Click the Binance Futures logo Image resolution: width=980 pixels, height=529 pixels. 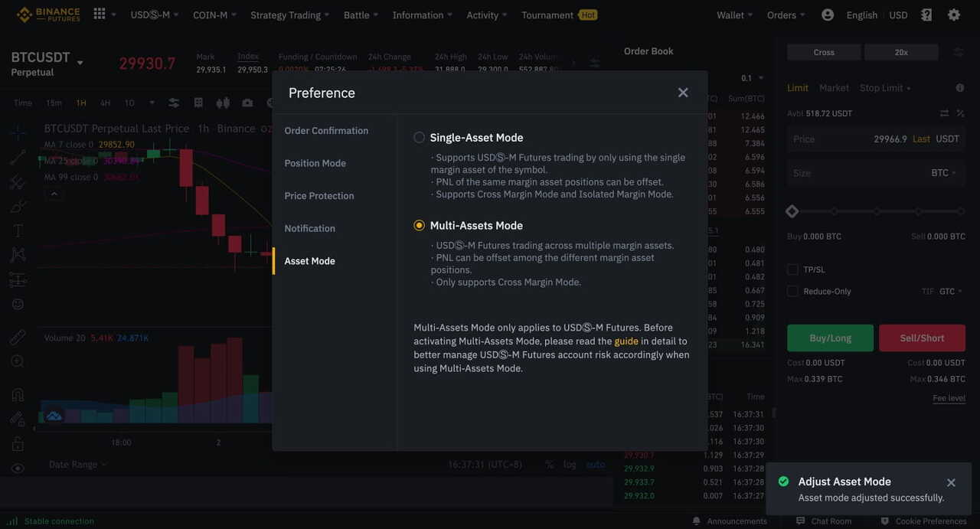tap(48, 15)
